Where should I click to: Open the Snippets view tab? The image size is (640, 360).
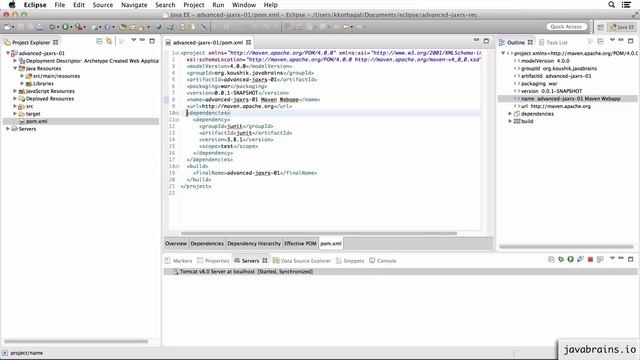pos(350,261)
